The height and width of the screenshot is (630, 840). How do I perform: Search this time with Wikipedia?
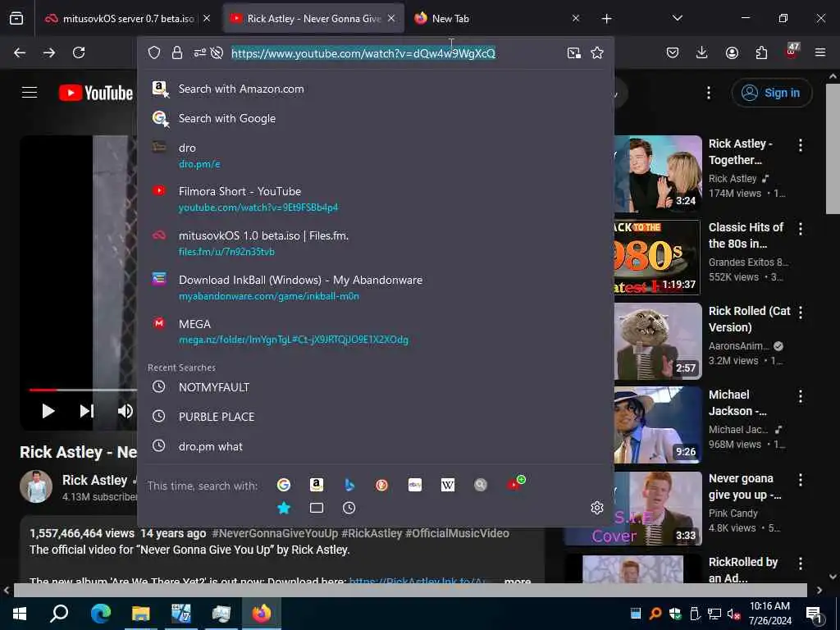click(x=447, y=485)
